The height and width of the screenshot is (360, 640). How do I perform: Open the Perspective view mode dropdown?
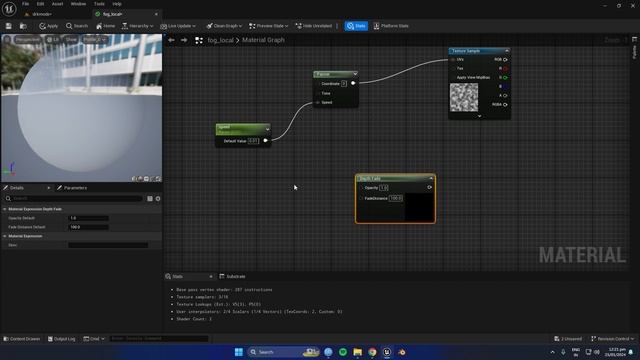(x=28, y=40)
